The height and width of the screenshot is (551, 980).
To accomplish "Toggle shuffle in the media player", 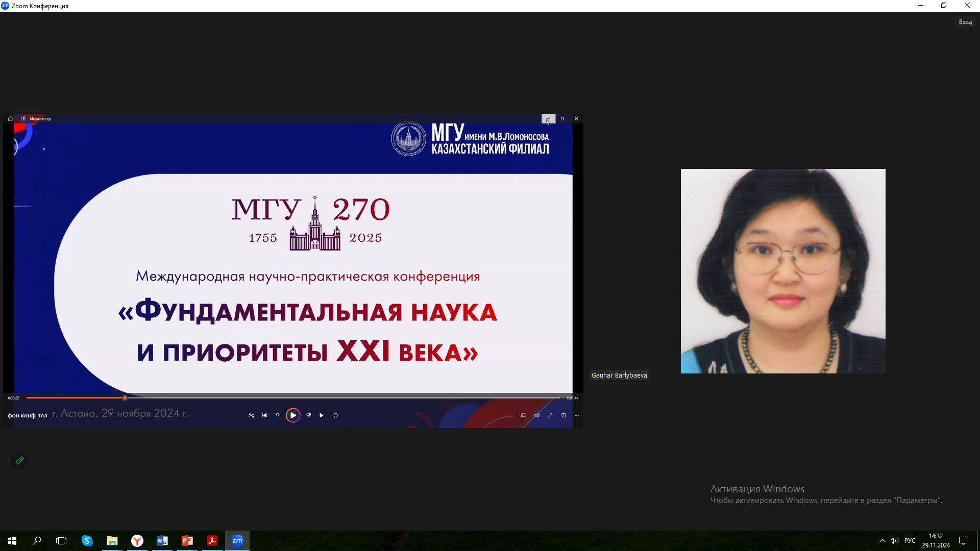I will pos(251,415).
